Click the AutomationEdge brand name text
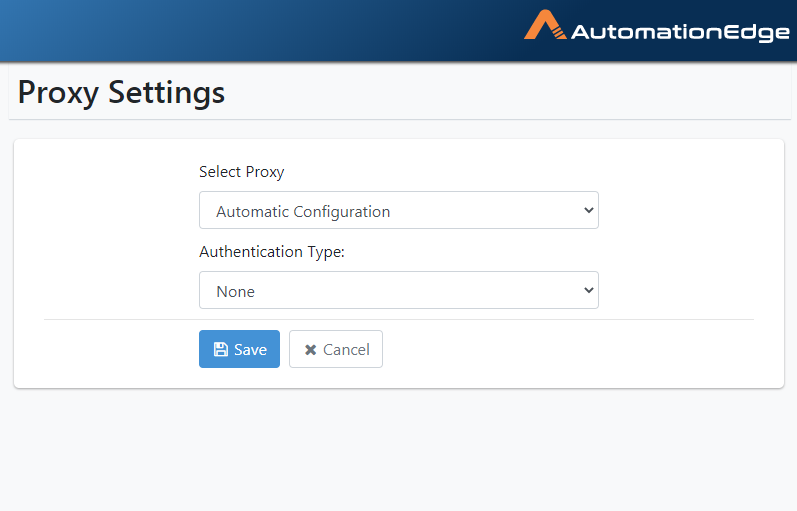 680,33
